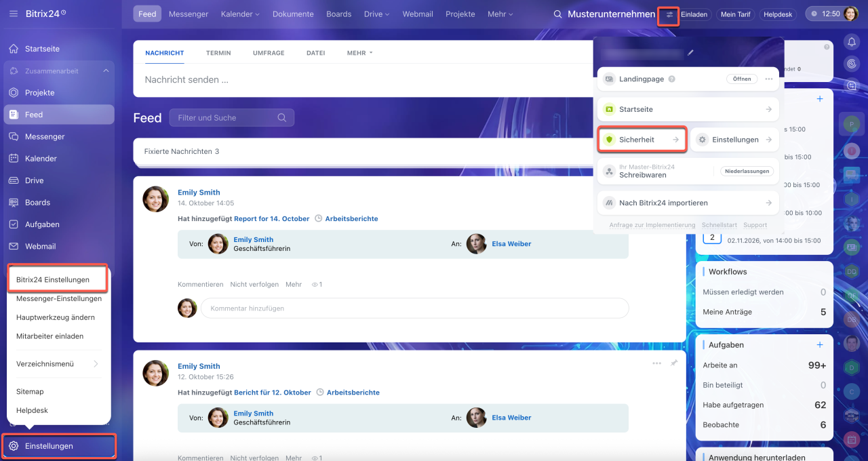Open Boards in the left sidebar
The image size is (868, 461).
tap(59, 203)
